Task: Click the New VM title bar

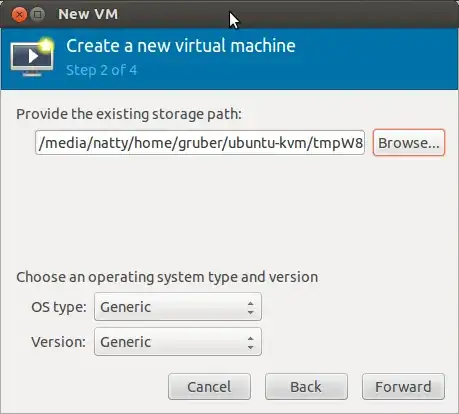Action: [229, 14]
